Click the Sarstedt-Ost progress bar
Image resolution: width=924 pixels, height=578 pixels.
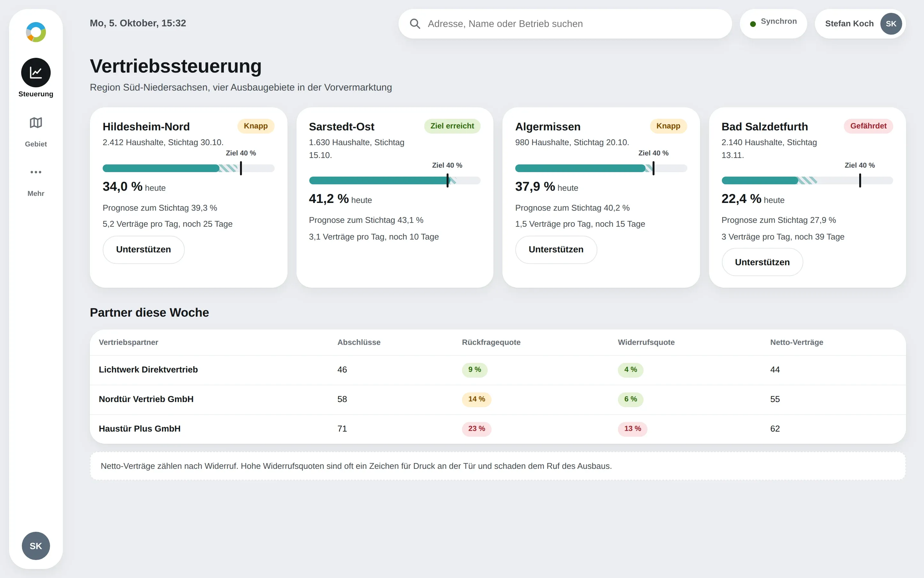[394, 180]
